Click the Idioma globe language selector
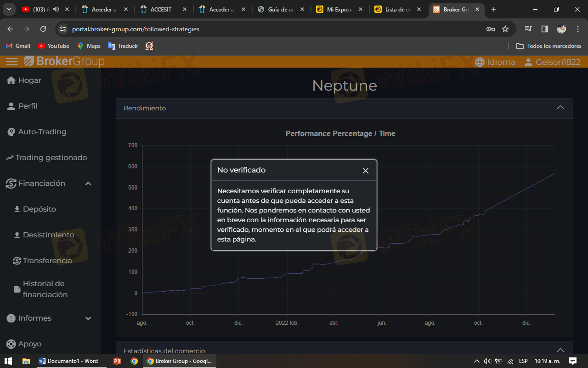Screen dimensions: 588x368 click(495, 62)
